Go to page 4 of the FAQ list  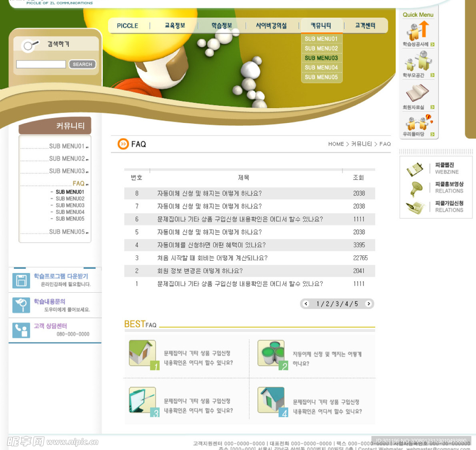click(347, 304)
